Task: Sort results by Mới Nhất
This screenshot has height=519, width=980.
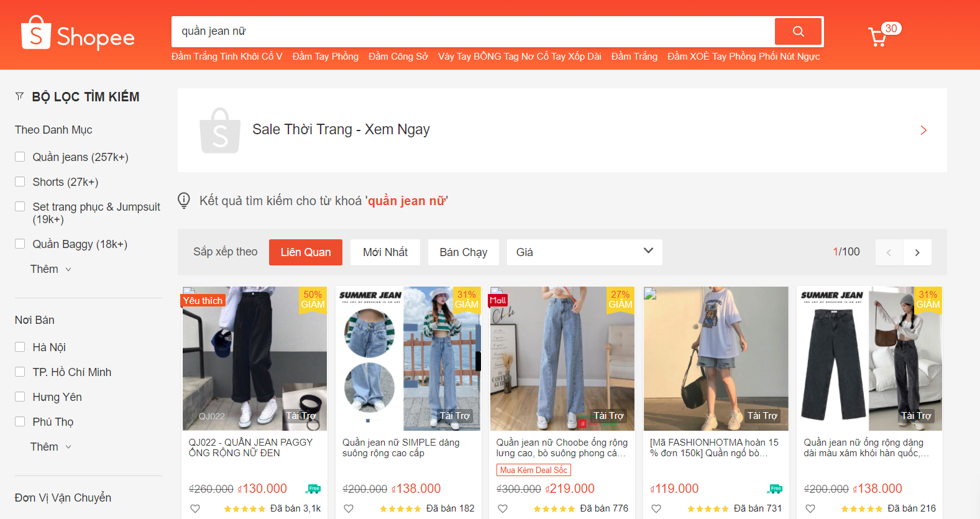Action: (385, 252)
